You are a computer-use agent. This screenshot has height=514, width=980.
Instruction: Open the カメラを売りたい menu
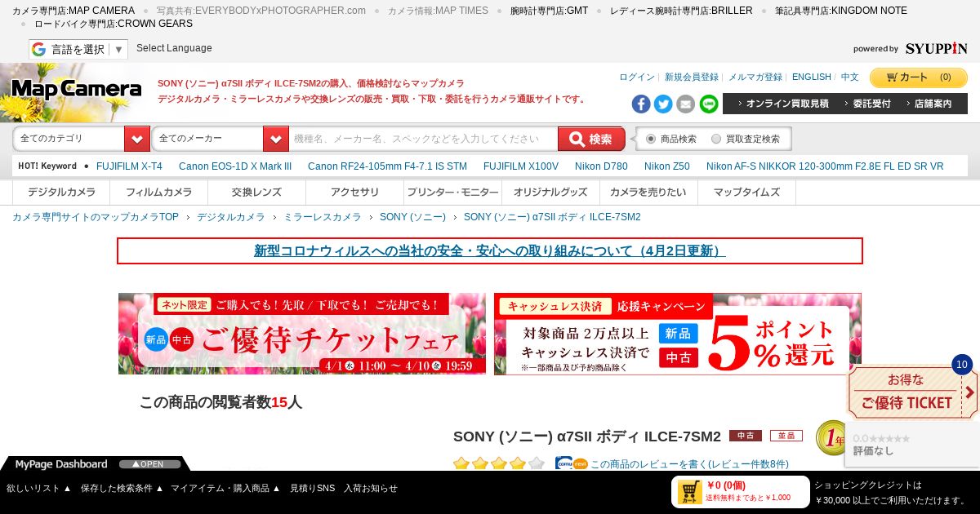coord(649,193)
